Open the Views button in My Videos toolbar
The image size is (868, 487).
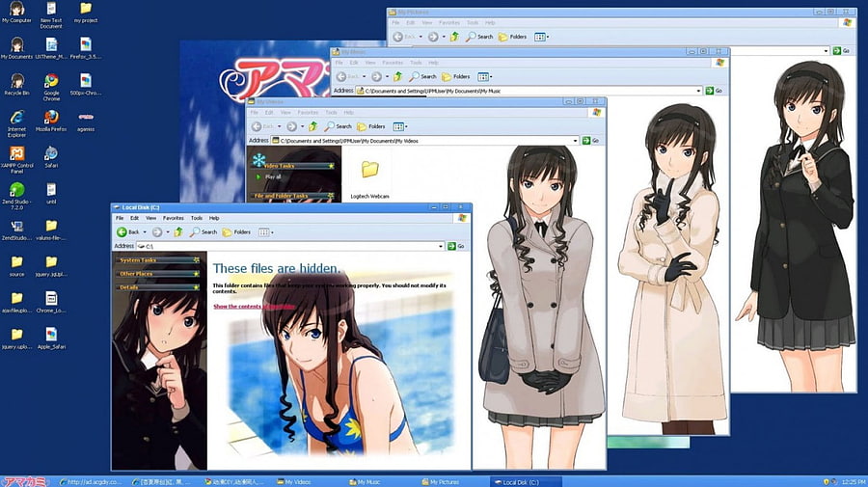coord(400,126)
